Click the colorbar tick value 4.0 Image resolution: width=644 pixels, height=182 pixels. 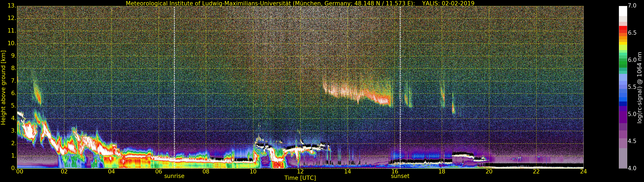tap(632, 168)
